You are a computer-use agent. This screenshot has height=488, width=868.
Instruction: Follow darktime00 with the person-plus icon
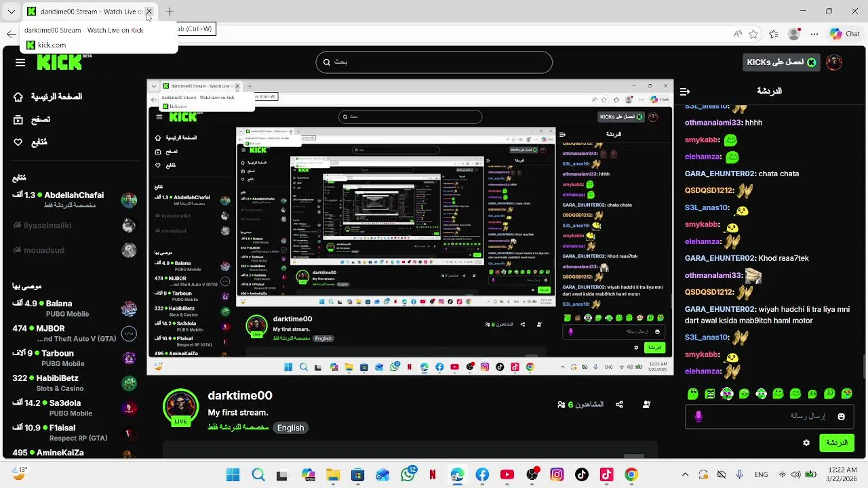(646, 405)
